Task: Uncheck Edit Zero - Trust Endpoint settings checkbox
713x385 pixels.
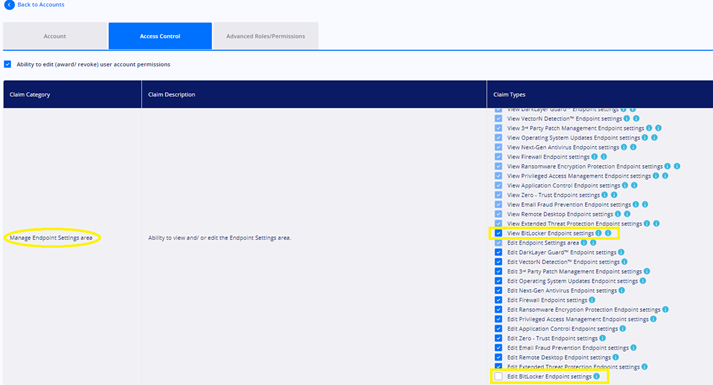Action: pos(498,338)
